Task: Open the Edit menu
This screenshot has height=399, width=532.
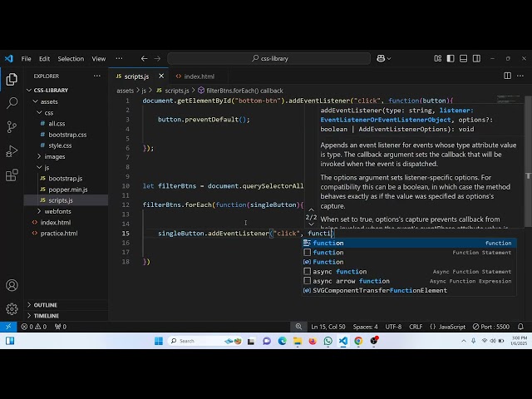Action: coord(44,59)
